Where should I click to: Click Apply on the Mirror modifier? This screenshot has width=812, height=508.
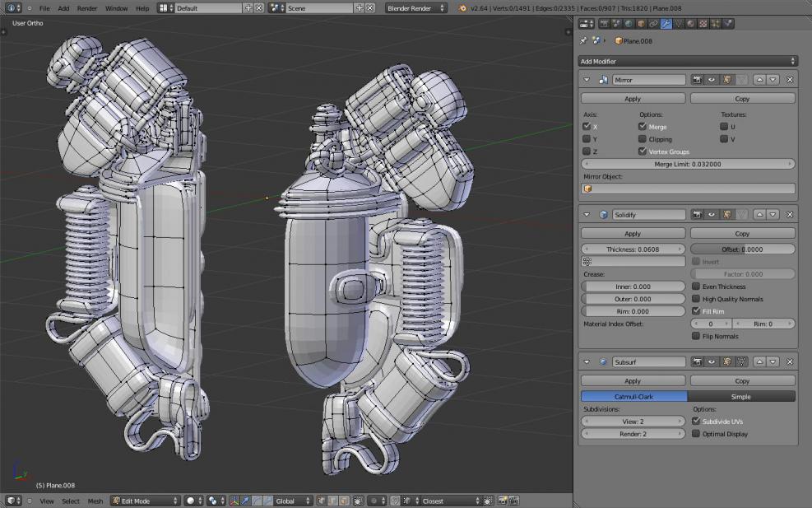click(633, 99)
